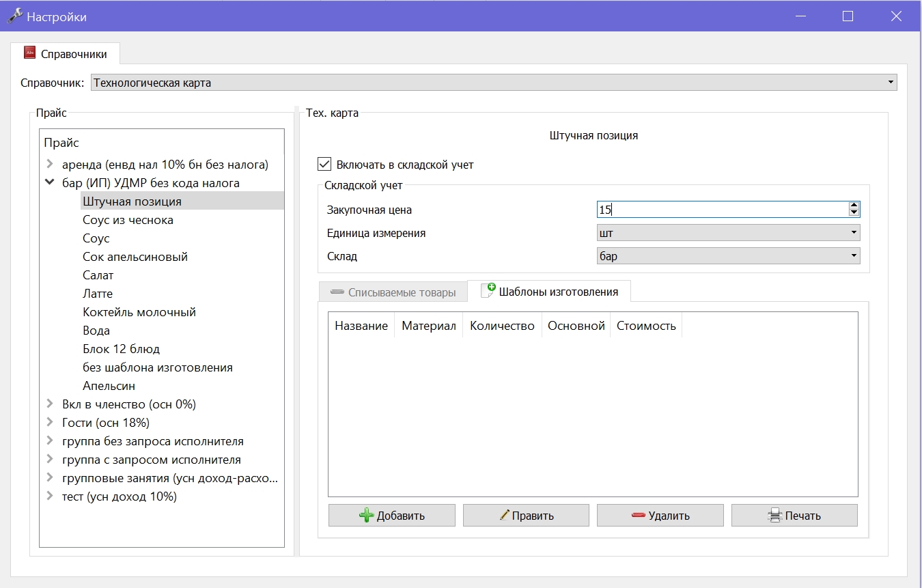Select Соус из чеснока item
Image resolution: width=922 pixels, height=588 pixels.
tap(128, 220)
